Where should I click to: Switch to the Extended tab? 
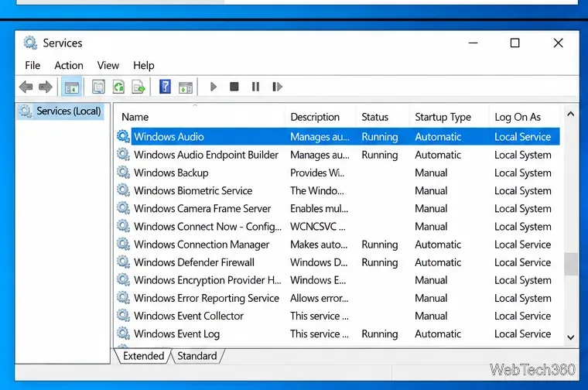tap(144, 356)
